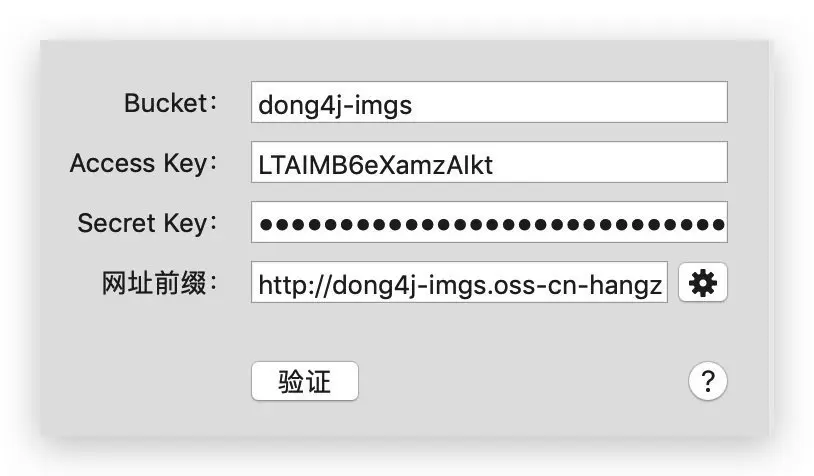This screenshot has height=476, width=814.
Task: Click the question mark help button
Action: pyautogui.click(x=707, y=381)
